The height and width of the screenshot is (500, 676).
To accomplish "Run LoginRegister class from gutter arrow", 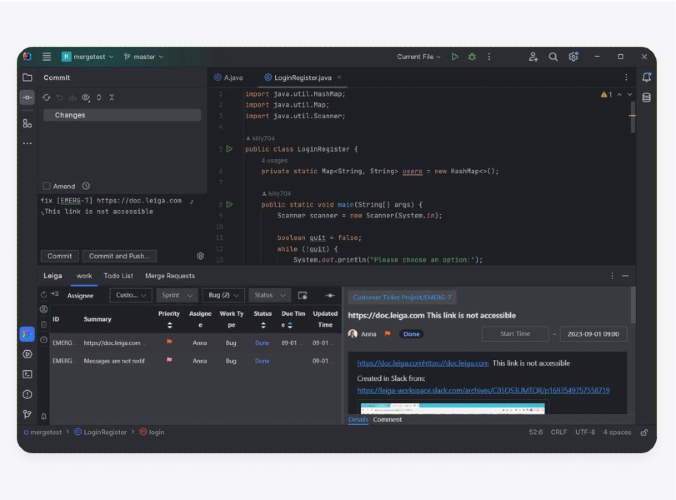I will point(230,149).
